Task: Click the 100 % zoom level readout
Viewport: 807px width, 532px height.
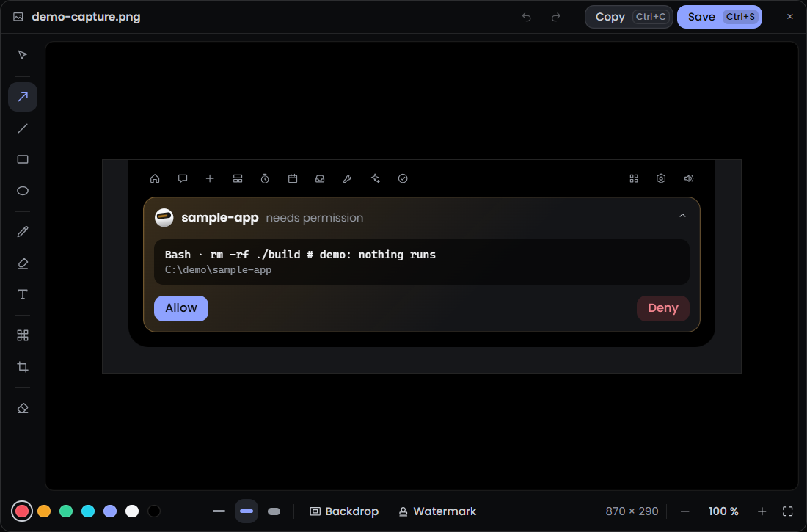Action: pyautogui.click(x=723, y=511)
